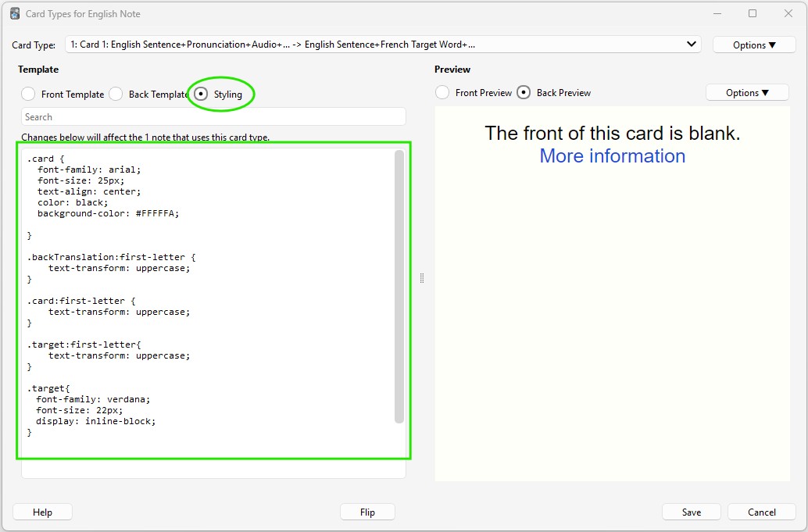The image size is (808, 532).
Task: Click the 'background-color: #FFFFFA;' line
Action: tap(108, 213)
